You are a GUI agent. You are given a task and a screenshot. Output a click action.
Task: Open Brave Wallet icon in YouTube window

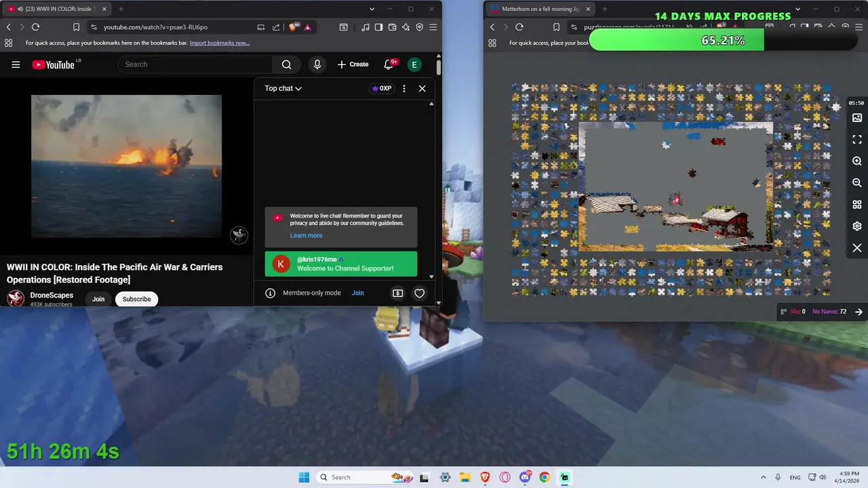click(x=392, y=27)
